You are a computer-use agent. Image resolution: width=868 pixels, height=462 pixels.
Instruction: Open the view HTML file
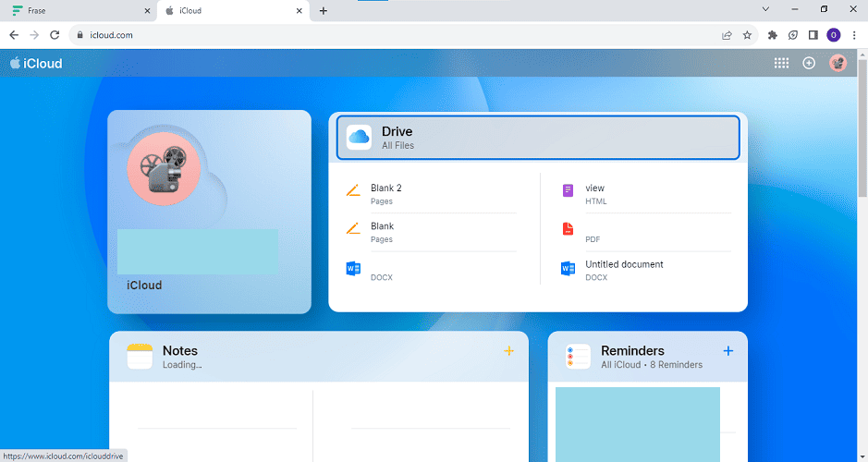[x=594, y=193]
